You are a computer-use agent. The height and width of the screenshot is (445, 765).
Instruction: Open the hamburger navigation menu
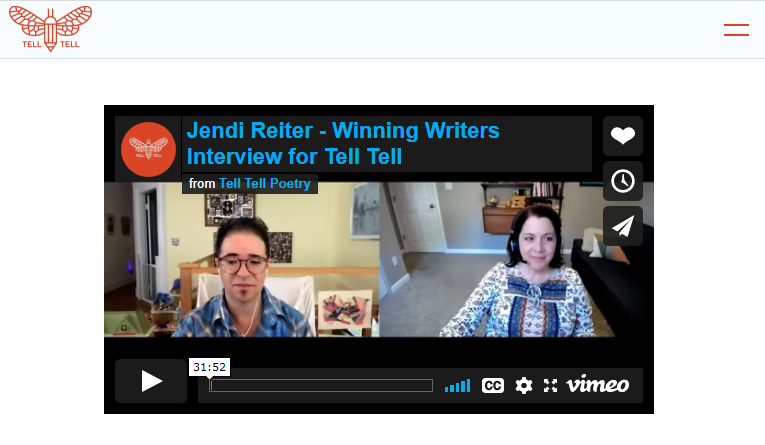click(x=736, y=30)
